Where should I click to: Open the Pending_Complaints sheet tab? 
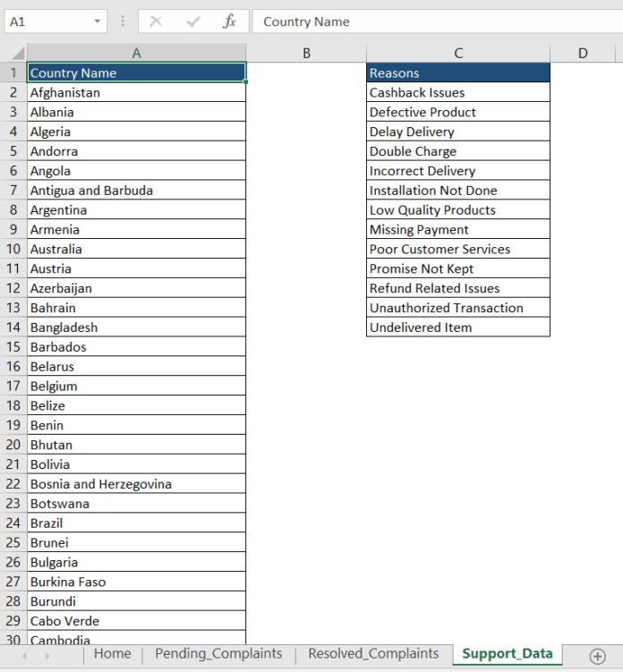[x=218, y=654]
